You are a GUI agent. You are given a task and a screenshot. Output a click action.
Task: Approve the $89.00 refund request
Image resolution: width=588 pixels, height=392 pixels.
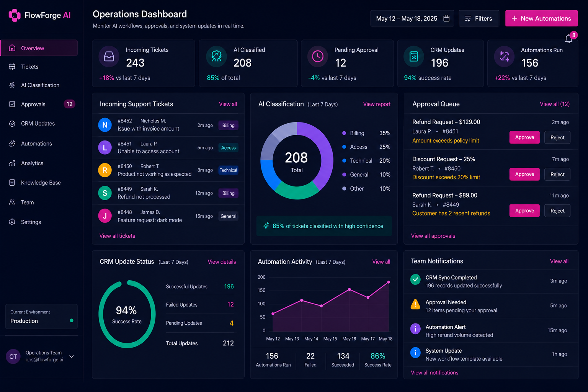pos(524,211)
